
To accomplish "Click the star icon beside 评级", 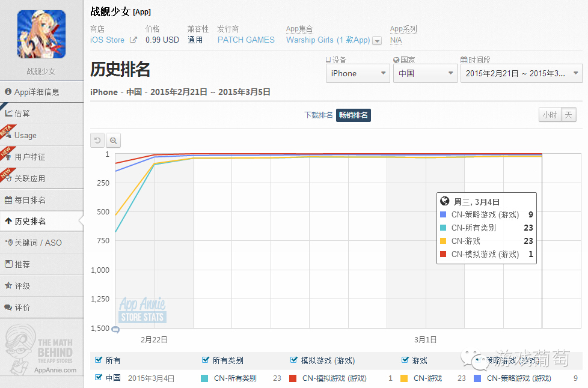I will [x=8, y=286].
